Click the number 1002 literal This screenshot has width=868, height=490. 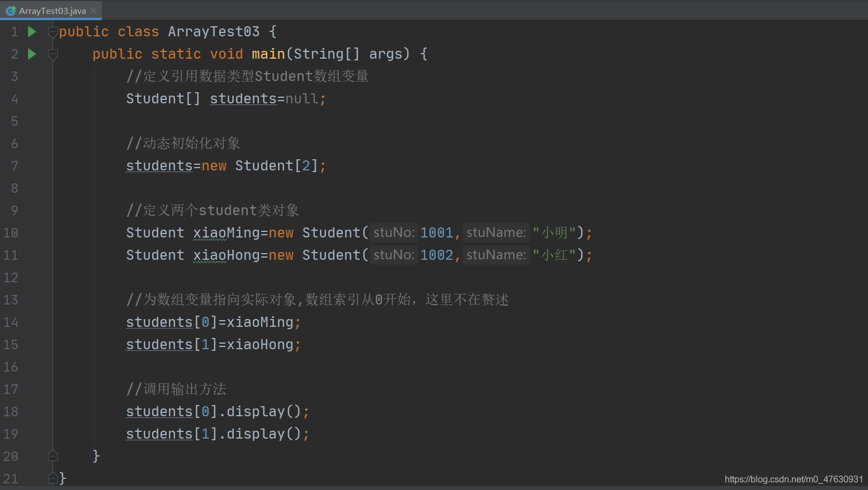tap(437, 255)
